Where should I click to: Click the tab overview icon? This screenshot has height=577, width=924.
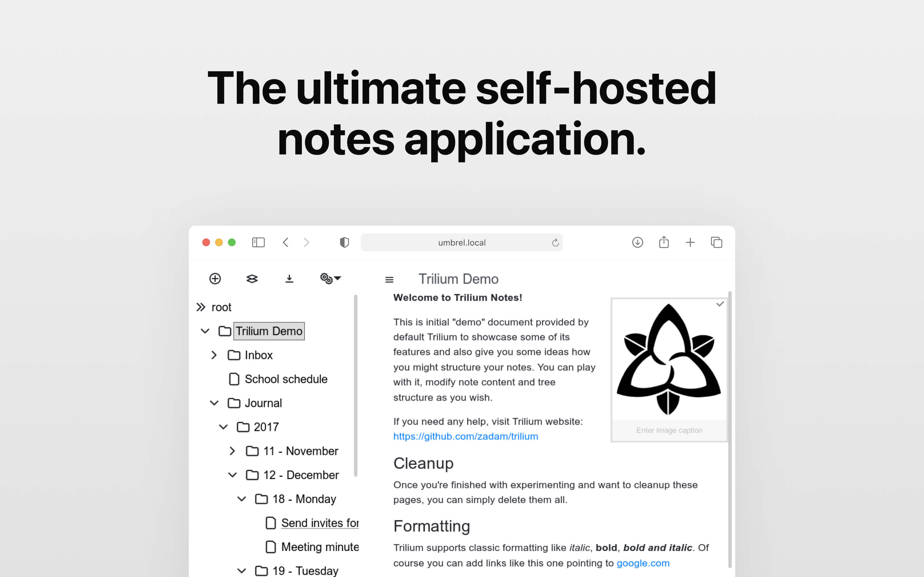pyautogui.click(x=716, y=242)
